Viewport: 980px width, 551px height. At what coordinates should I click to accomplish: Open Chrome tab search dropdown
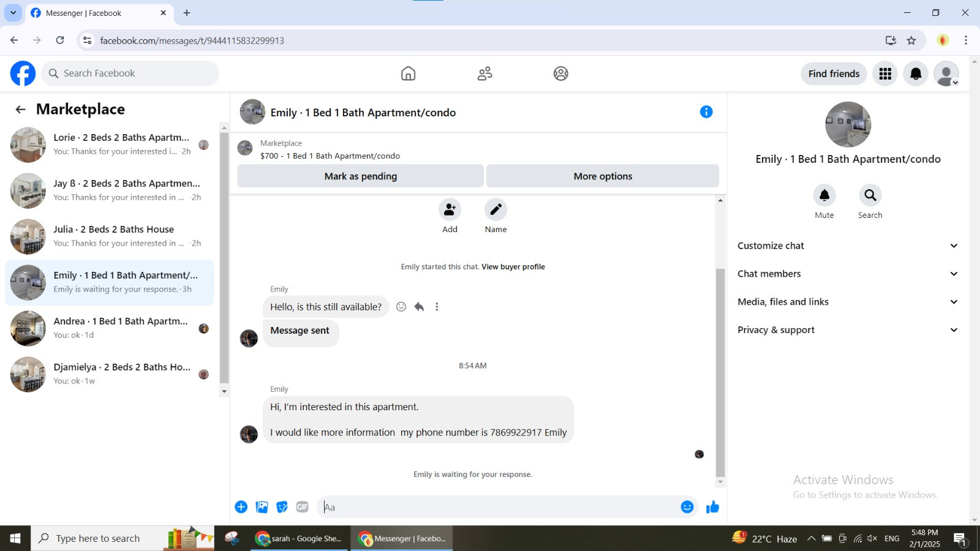13,13
